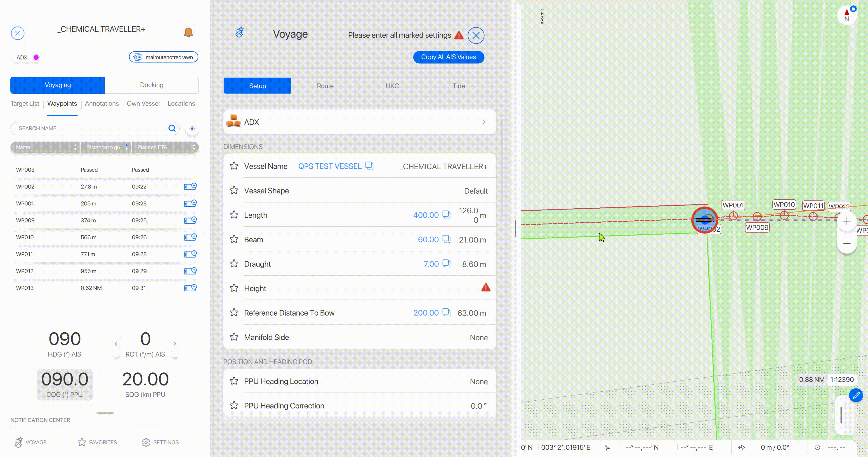
Task: Open the Docking tab
Action: coord(152,85)
